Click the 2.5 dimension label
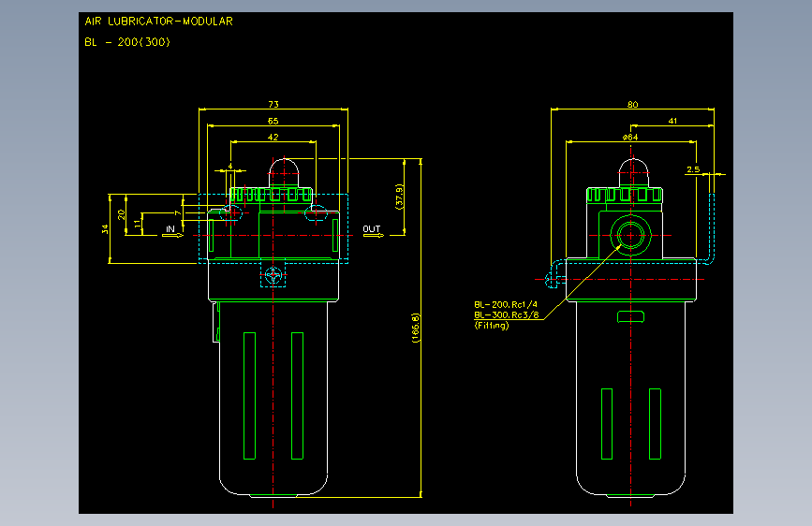The image size is (812, 526). click(x=693, y=169)
